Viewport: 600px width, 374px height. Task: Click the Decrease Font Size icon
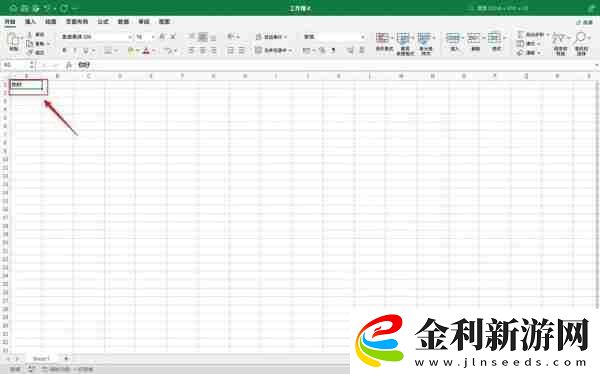173,37
